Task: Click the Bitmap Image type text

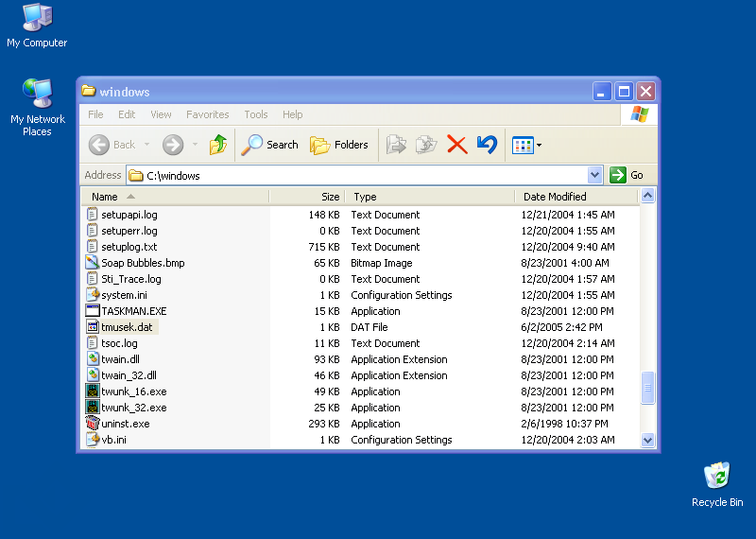Action: point(382,263)
